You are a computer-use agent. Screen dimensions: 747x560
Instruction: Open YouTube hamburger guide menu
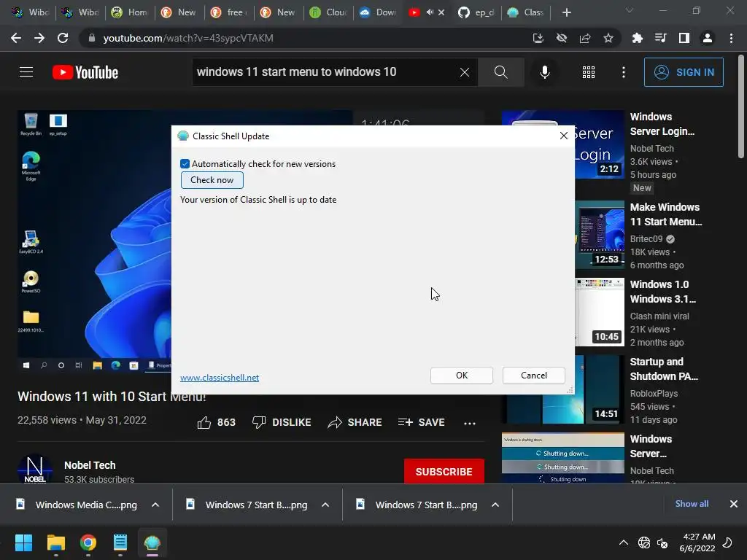click(26, 72)
